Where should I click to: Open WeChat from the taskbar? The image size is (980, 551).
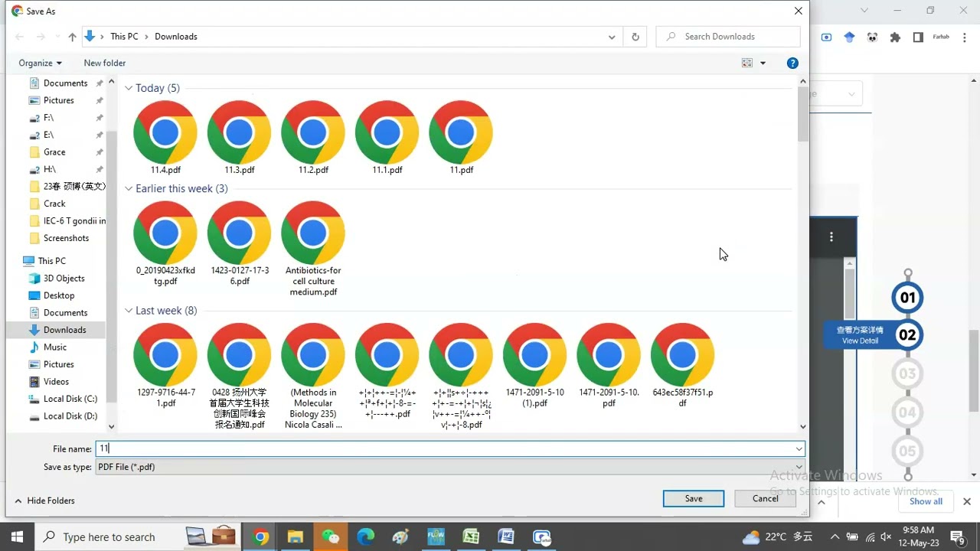(x=331, y=536)
